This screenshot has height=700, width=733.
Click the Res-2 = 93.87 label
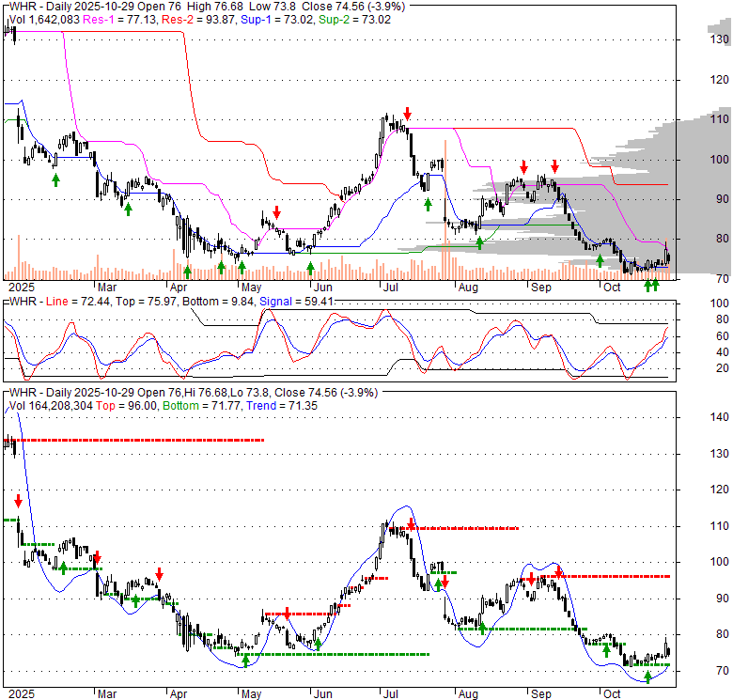tap(198, 20)
